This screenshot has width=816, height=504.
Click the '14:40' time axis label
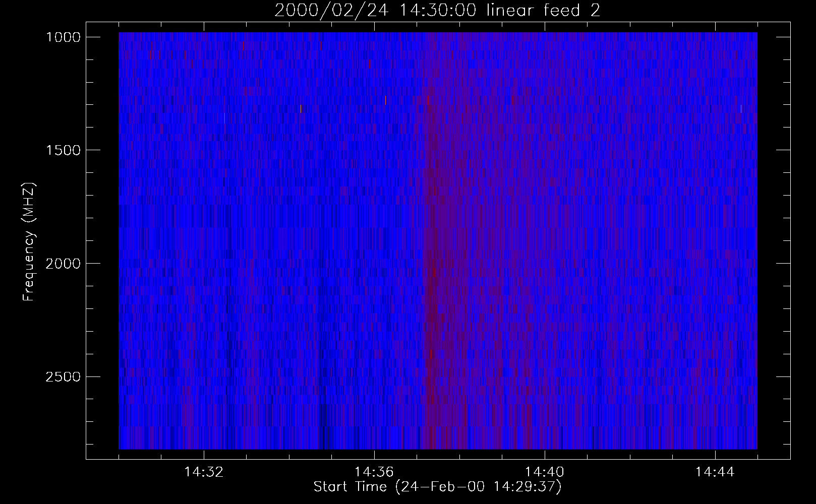tap(545, 472)
